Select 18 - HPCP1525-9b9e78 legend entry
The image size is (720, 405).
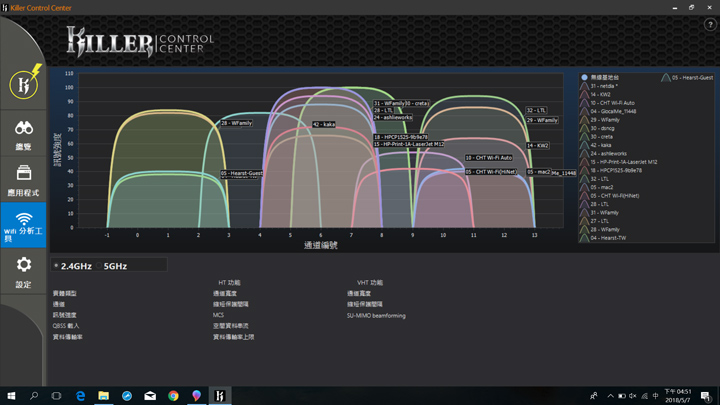pyautogui.click(x=611, y=170)
